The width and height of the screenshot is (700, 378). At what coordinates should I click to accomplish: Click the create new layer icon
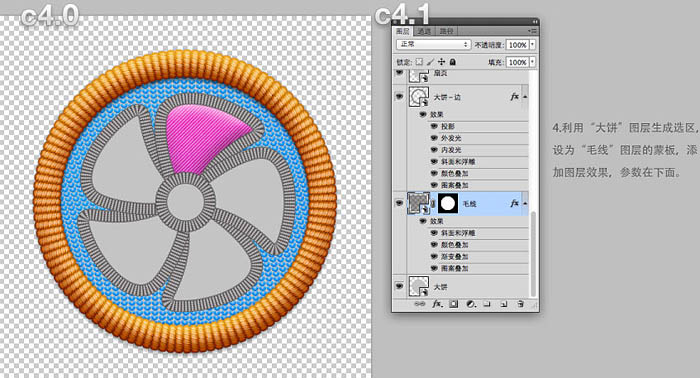click(x=504, y=304)
